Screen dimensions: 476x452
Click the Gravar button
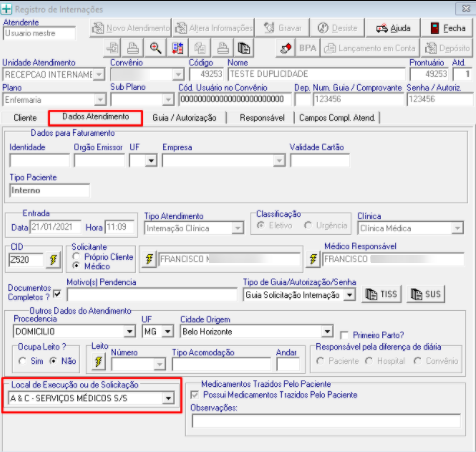[282, 28]
